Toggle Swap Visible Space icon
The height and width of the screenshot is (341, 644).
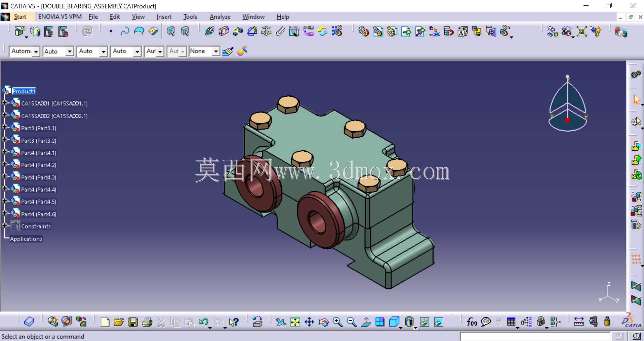pos(439,322)
